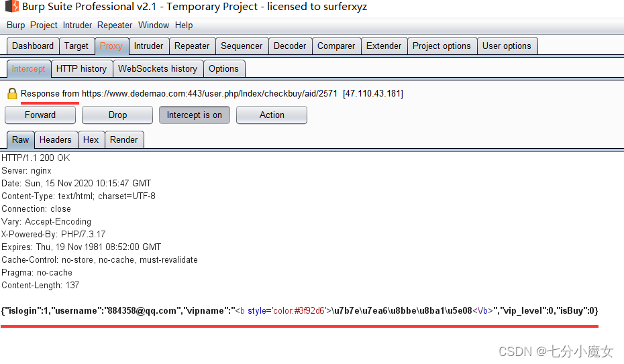Click the Date header line

[x=76, y=183]
